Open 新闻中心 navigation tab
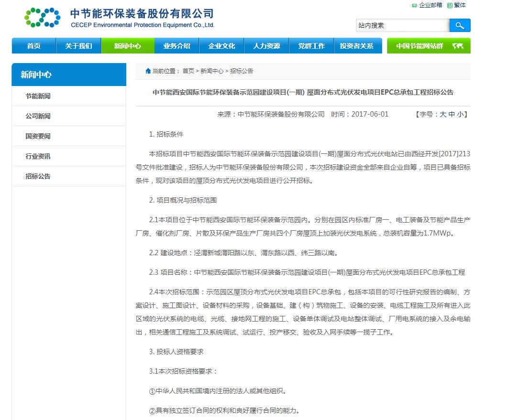The height and width of the screenshot is (420, 507). 128,46
